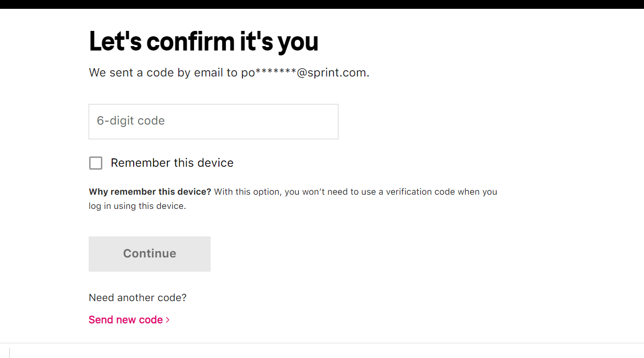The width and height of the screenshot is (644, 358).
Task: Click the "Let's confirm it's you" heading
Action: click(x=203, y=41)
